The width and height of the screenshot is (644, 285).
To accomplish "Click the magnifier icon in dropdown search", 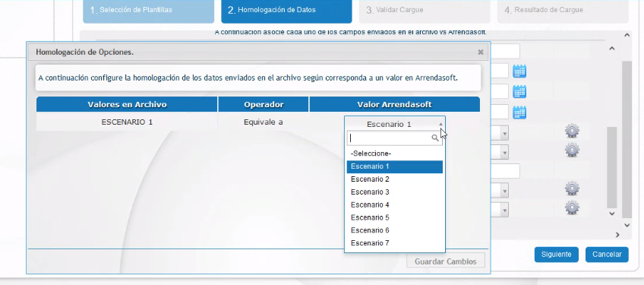I will pos(435,138).
